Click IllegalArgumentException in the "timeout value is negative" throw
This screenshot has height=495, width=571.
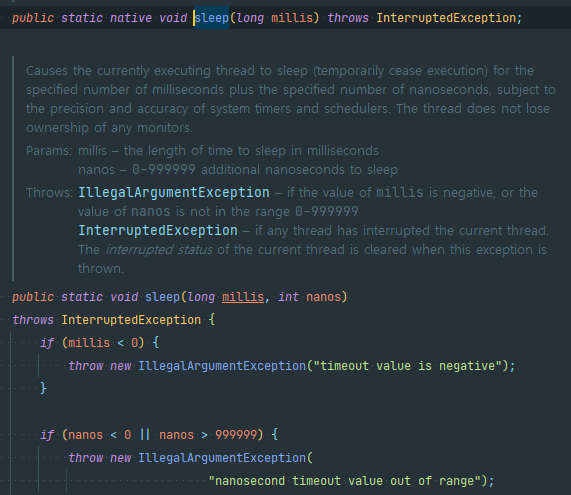222,366
